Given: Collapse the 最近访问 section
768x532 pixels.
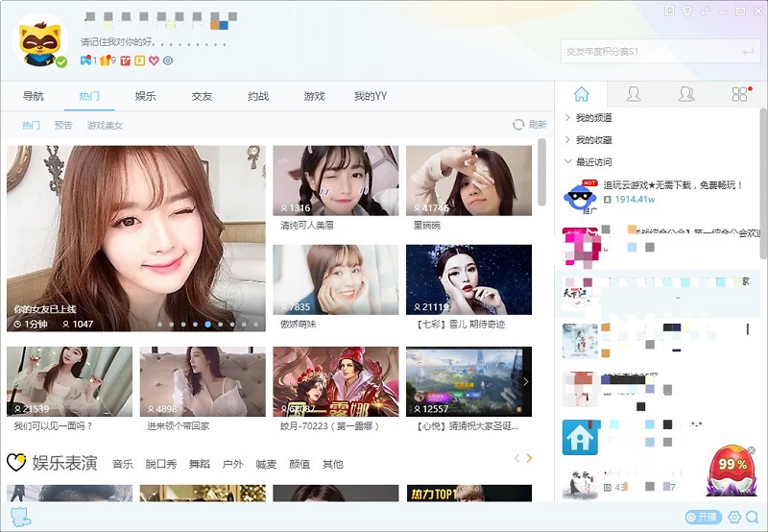Looking at the screenshot, I should pyautogui.click(x=593, y=162).
